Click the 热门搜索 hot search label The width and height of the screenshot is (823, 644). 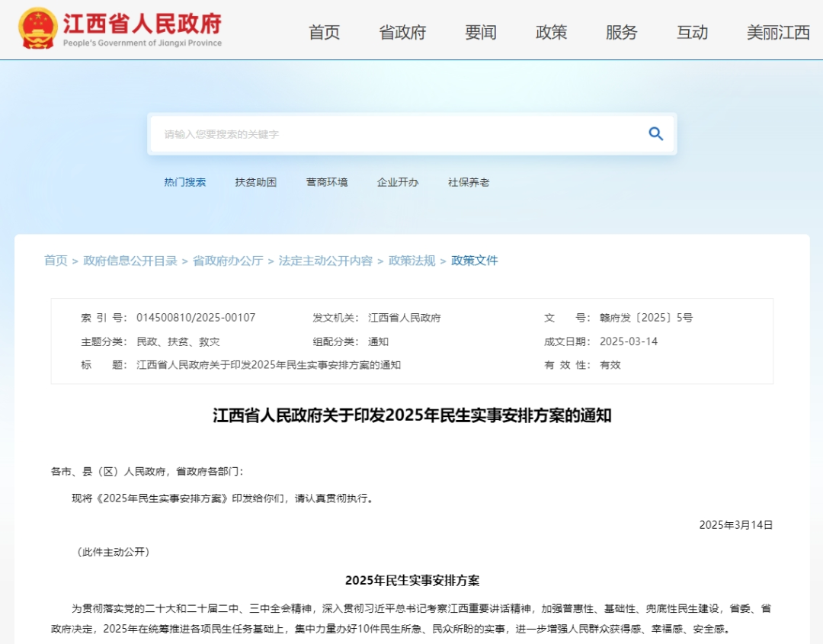click(184, 182)
